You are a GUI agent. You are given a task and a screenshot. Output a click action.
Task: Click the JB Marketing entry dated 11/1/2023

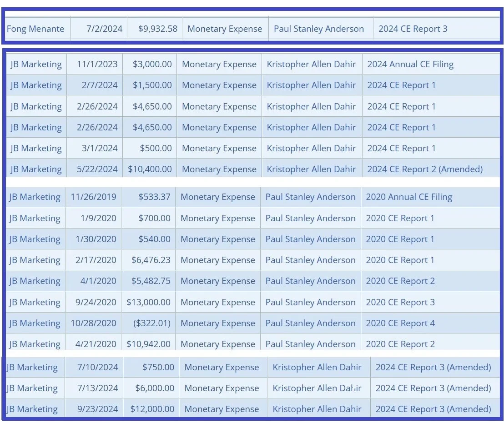(36, 65)
